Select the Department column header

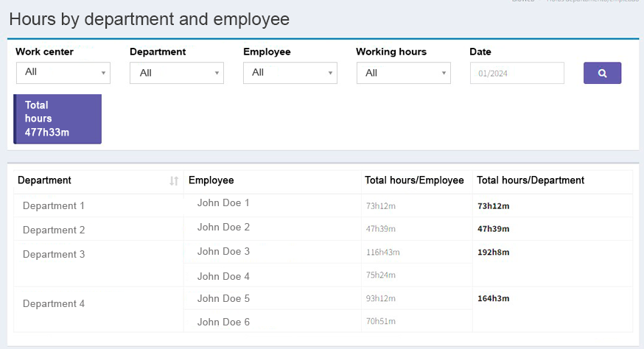(x=45, y=180)
